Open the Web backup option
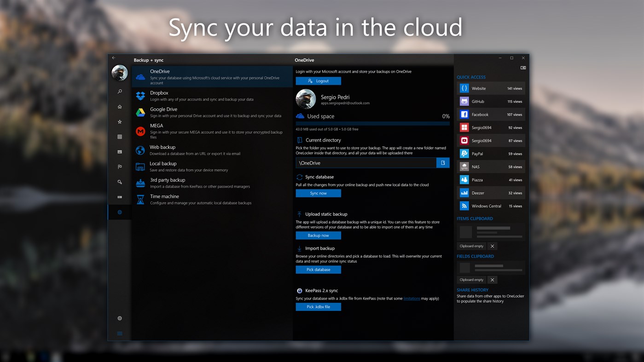Screen dimensions: 644x362 click(212, 150)
